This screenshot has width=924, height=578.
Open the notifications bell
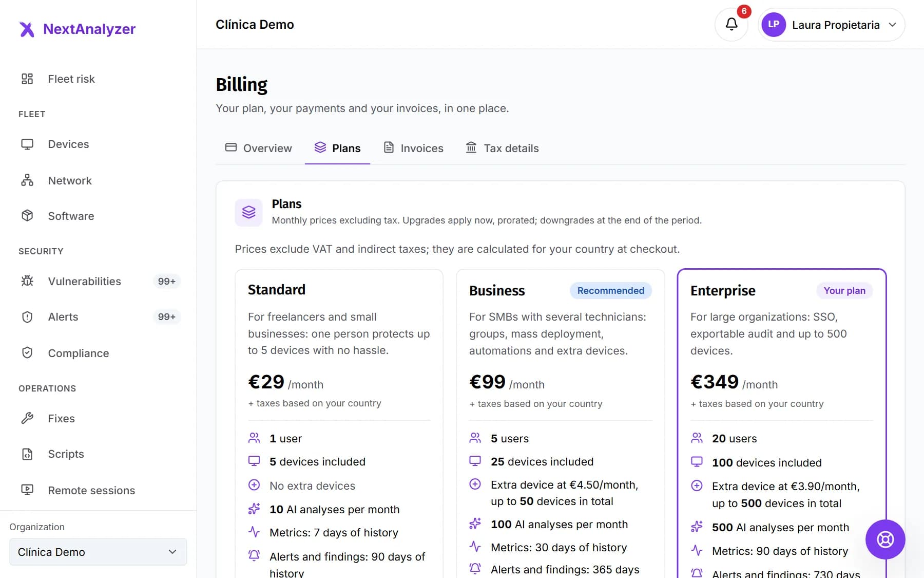(x=731, y=24)
